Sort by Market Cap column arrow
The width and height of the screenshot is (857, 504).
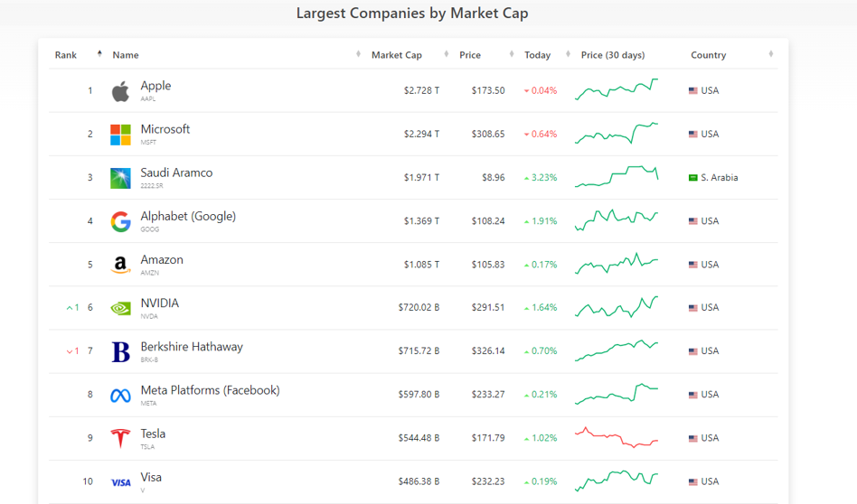point(447,53)
